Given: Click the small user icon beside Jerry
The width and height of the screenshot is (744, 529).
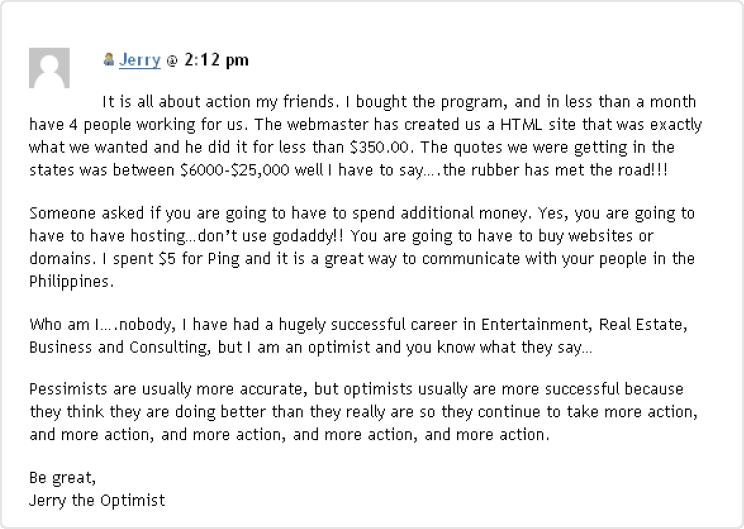Looking at the screenshot, I should point(109,59).
